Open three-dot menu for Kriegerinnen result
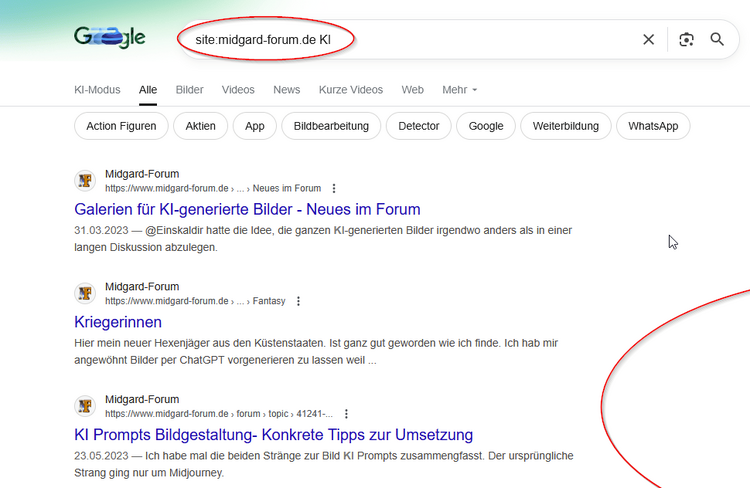 [298, 301]
